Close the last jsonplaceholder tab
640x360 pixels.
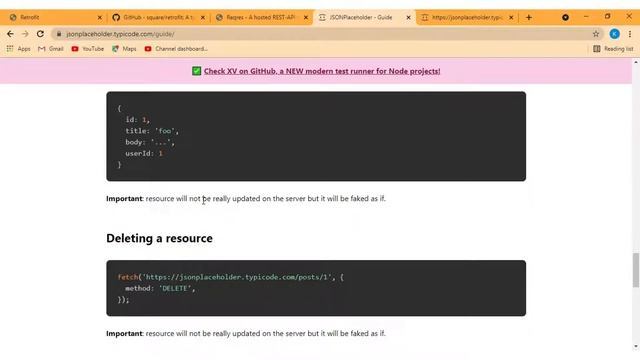tap(511, 18)
